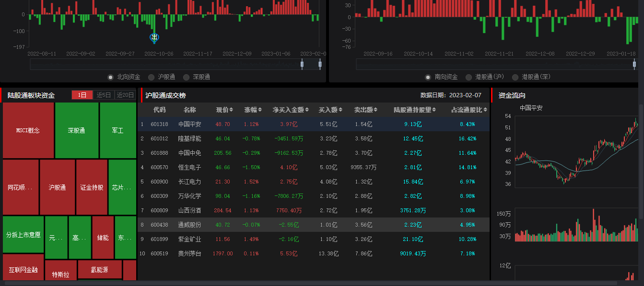Open the 互联网金融 treemap block
Viewport: 644px width, 286px height.
(x=23, y=268)
